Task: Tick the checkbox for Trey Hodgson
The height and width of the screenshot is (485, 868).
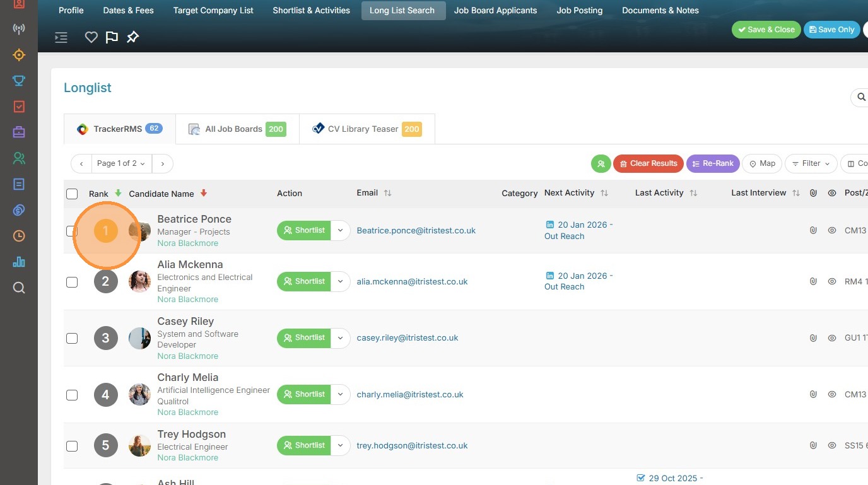Action: point(72,446)
